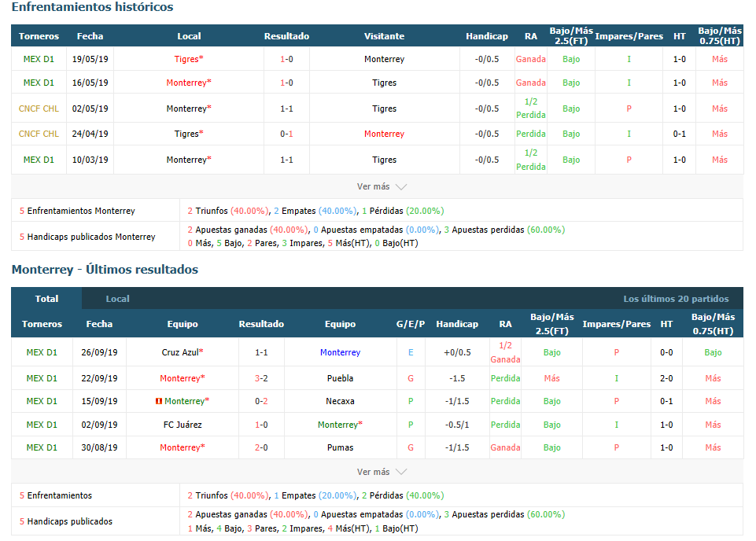The width and height of the screenshot is (756, 541).
Task: Select the Handicap header in historical table
Action: tap(486, 36)
